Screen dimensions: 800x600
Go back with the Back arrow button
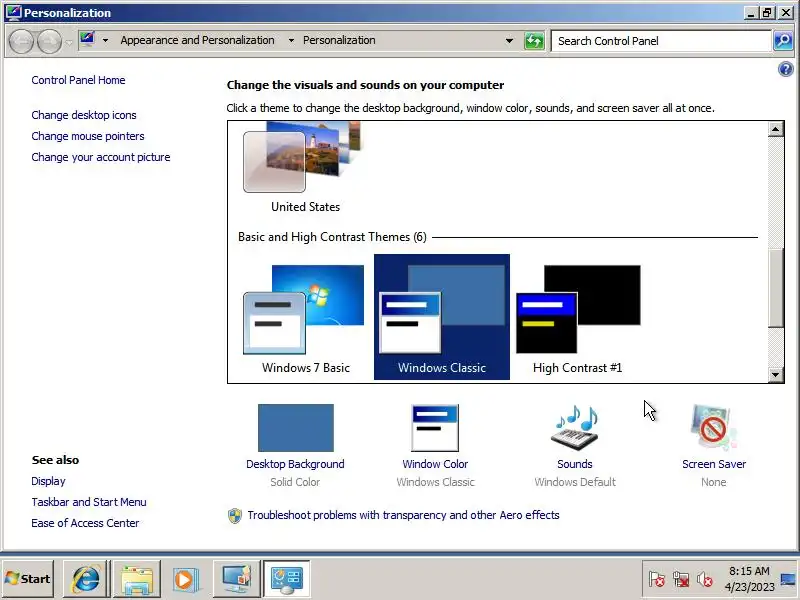pos(22,41)
